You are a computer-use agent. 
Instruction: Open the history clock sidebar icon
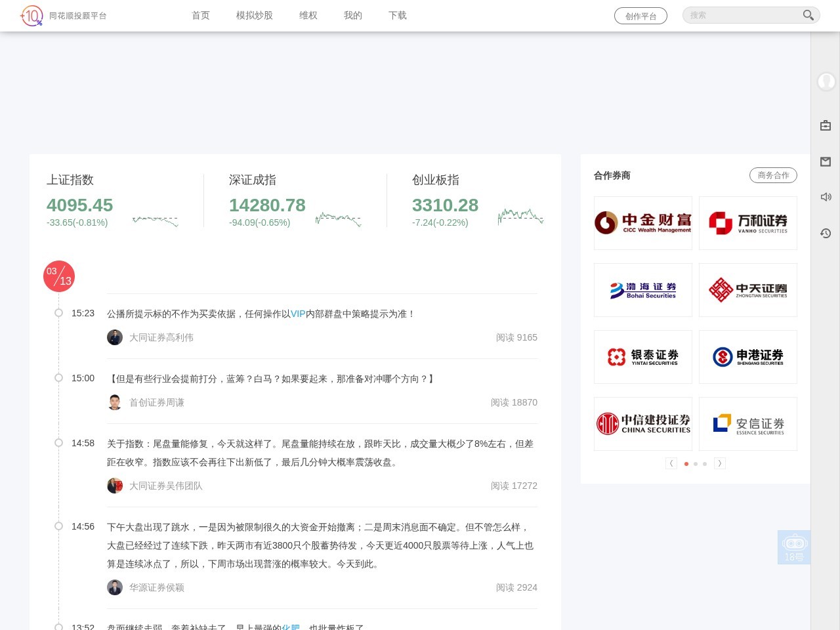(826, 233)
